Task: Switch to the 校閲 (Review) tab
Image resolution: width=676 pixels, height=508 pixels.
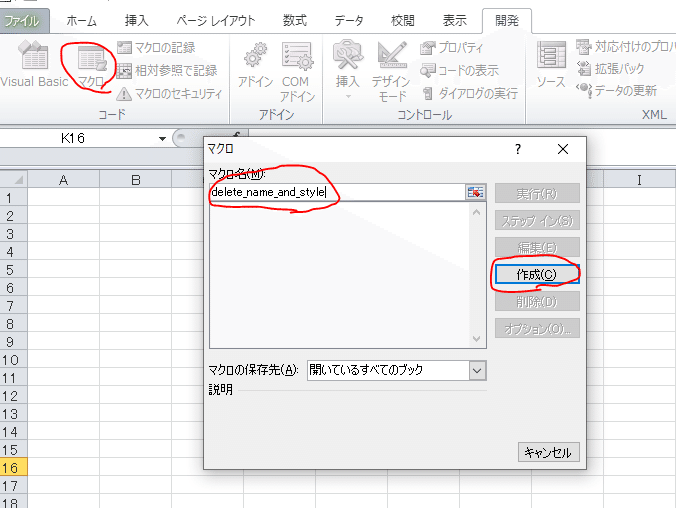Action: [403, 21]
